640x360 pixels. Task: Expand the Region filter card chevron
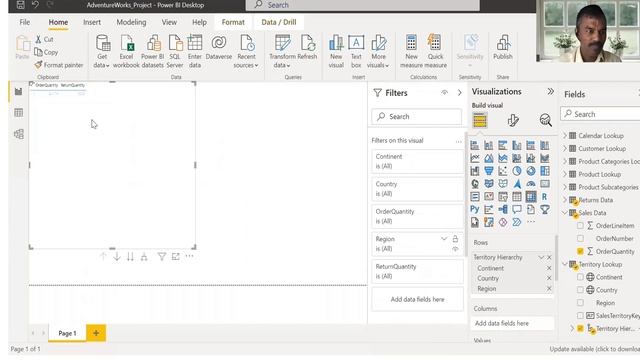point(444,238)
